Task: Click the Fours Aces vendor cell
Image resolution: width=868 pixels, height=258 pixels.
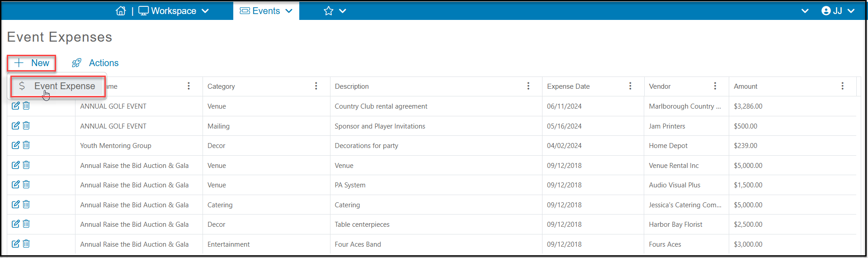Action: (665, 244)
